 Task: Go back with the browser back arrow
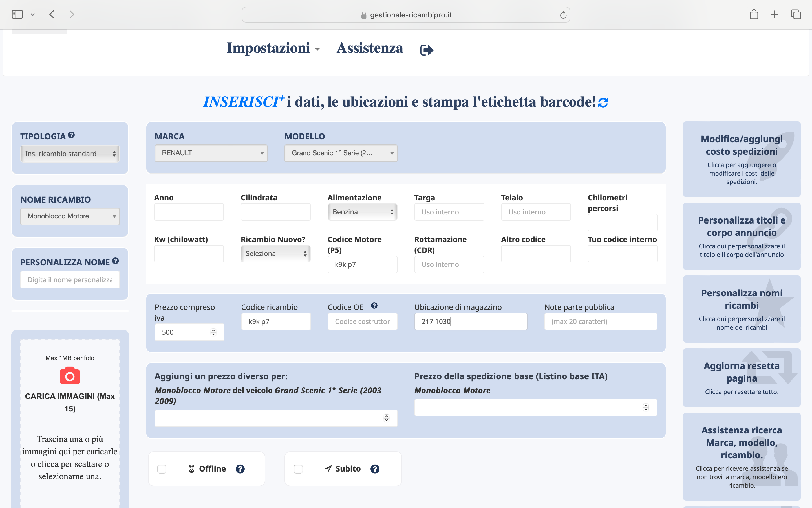coord(52,14)
